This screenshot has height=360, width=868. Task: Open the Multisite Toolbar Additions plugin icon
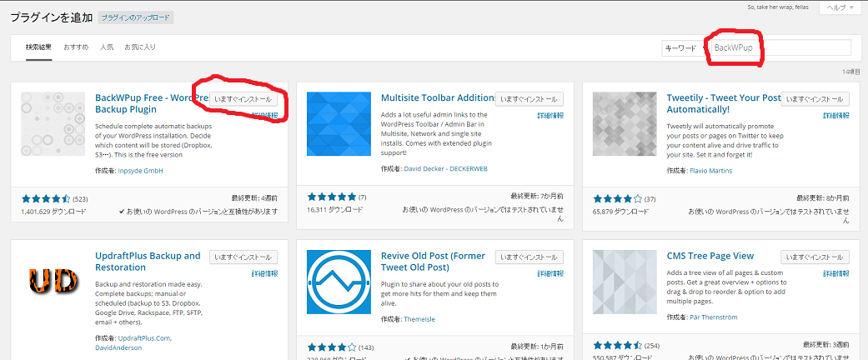[x=339, y=124]
